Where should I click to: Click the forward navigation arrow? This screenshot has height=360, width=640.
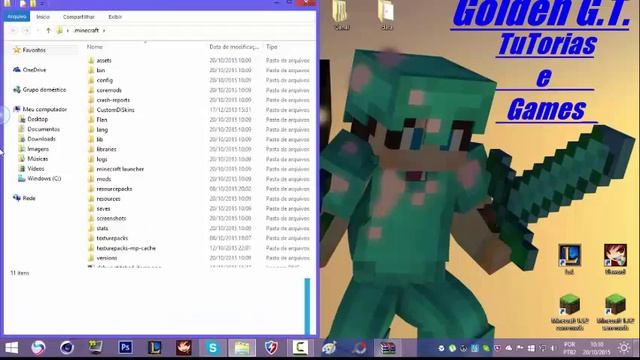26,30
